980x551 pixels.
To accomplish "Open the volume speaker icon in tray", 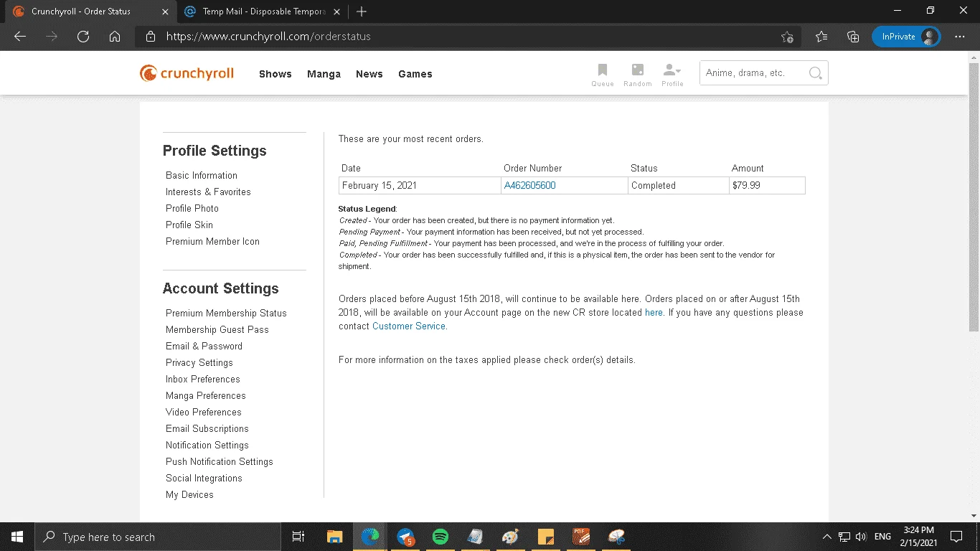I will click(x=861, y=537).
